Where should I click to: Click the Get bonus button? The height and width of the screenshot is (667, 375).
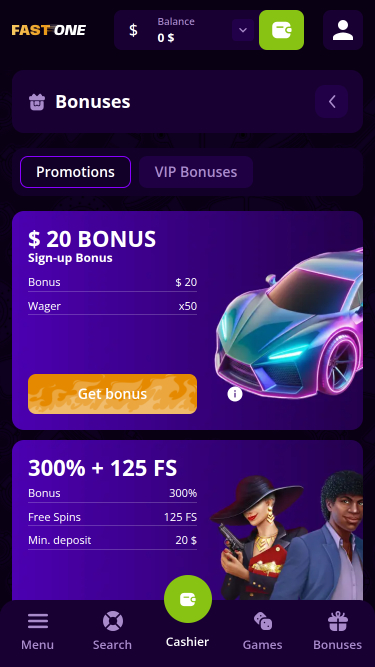pos(112,394)
